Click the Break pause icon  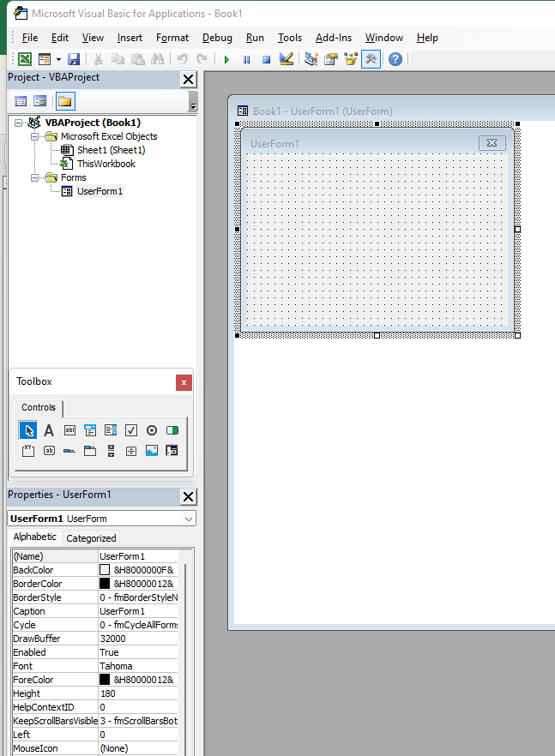246,59
